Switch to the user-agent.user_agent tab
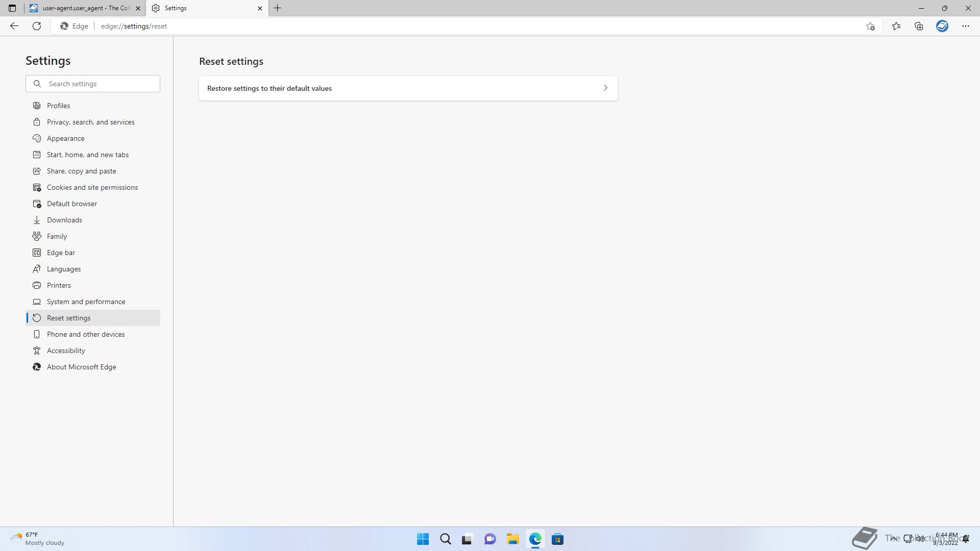The image size is (980, 551). pyautogui.click(x=85, y=8)
